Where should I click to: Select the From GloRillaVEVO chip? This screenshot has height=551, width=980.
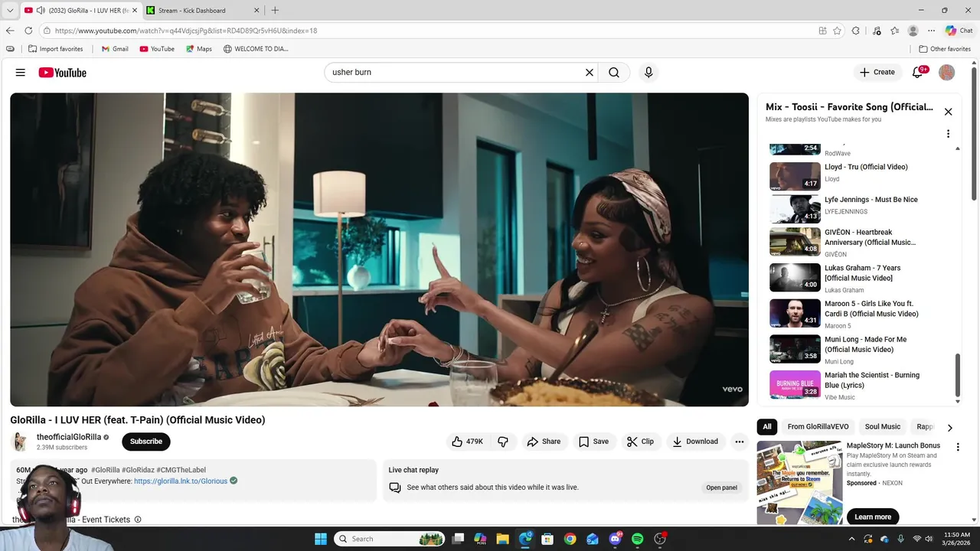[x=818, y=427]
